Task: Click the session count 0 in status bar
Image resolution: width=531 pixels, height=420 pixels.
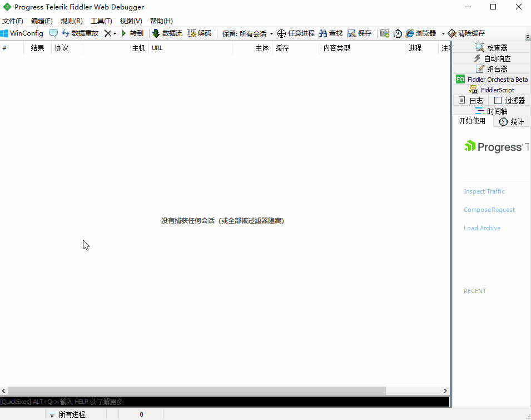Action: click(141, 414)
